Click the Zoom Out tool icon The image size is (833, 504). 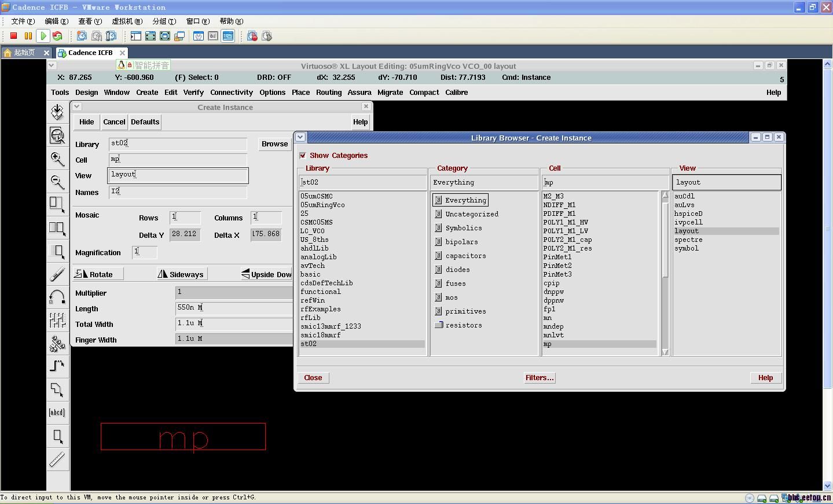pyautogui.click(x=57, y=182)
